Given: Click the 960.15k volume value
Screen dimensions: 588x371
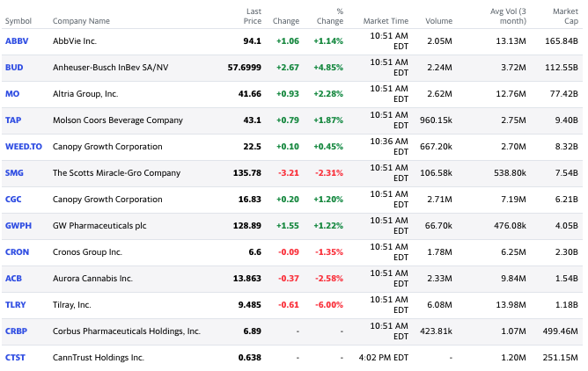Looking at the screenshot, I should pos(436,120).
